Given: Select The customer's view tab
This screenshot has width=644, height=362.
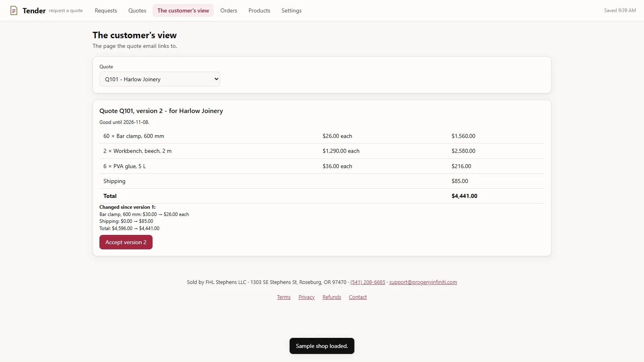Looking at the screenshot, I should tap(183, 10).
